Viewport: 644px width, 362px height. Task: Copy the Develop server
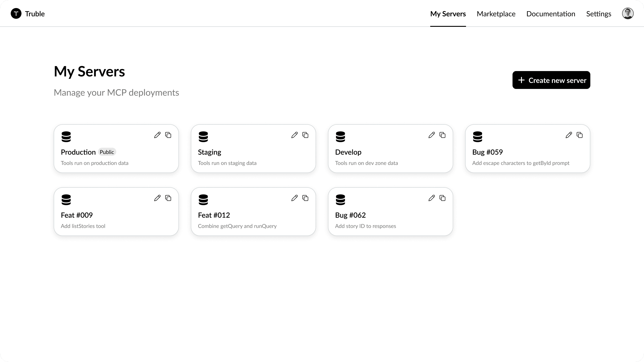coord(443,135)
